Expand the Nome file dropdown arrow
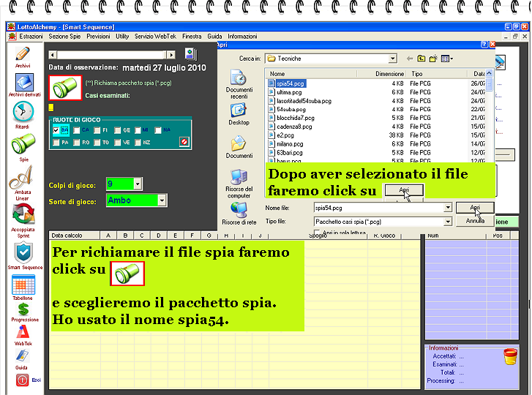 [x=448, y=208]
